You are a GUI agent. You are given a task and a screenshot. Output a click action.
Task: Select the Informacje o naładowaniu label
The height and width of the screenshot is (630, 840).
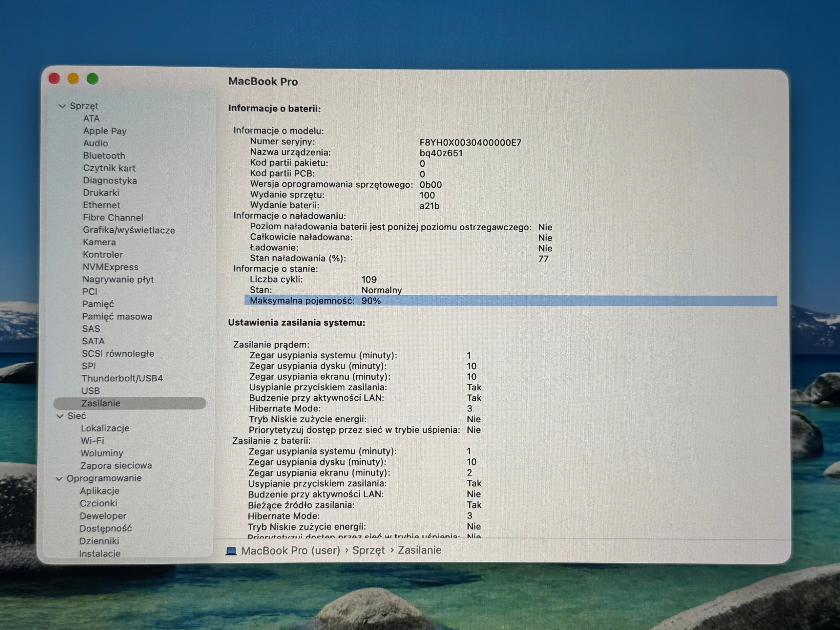coord(289,216)
